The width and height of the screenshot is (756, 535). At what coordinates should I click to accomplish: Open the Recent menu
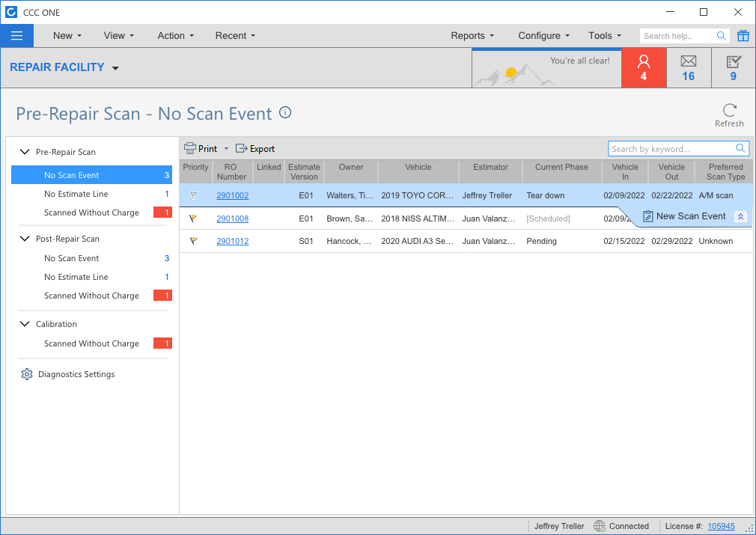235,36
